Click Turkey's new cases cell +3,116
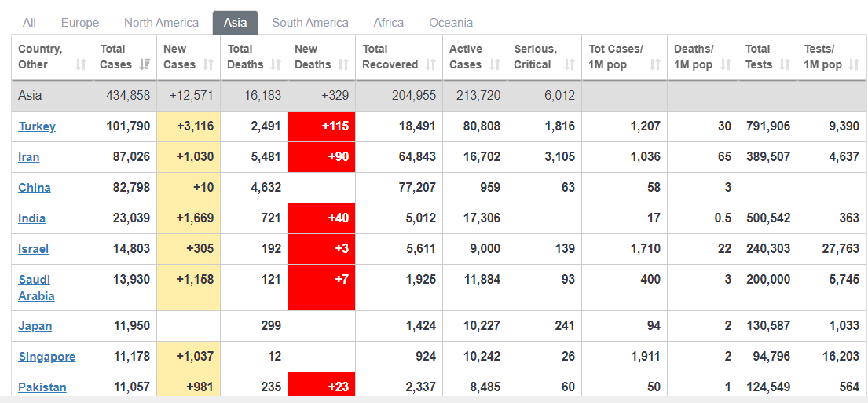 (x=189, y=126)
